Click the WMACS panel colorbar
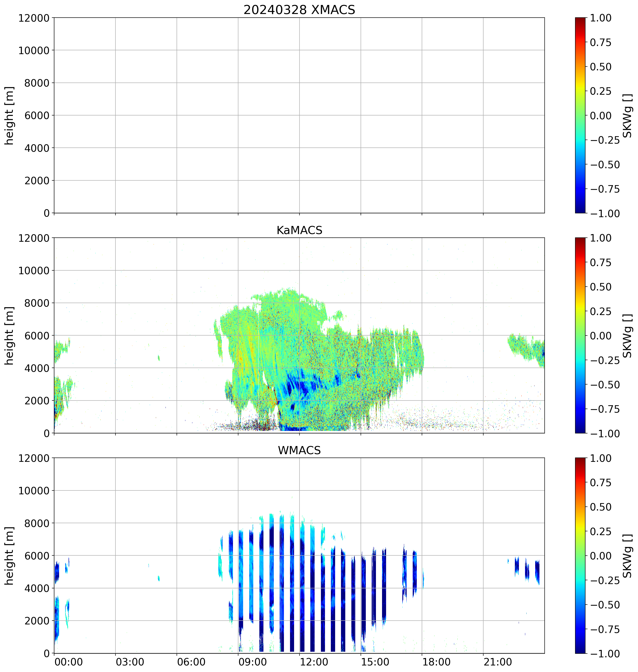 [580, 556]
